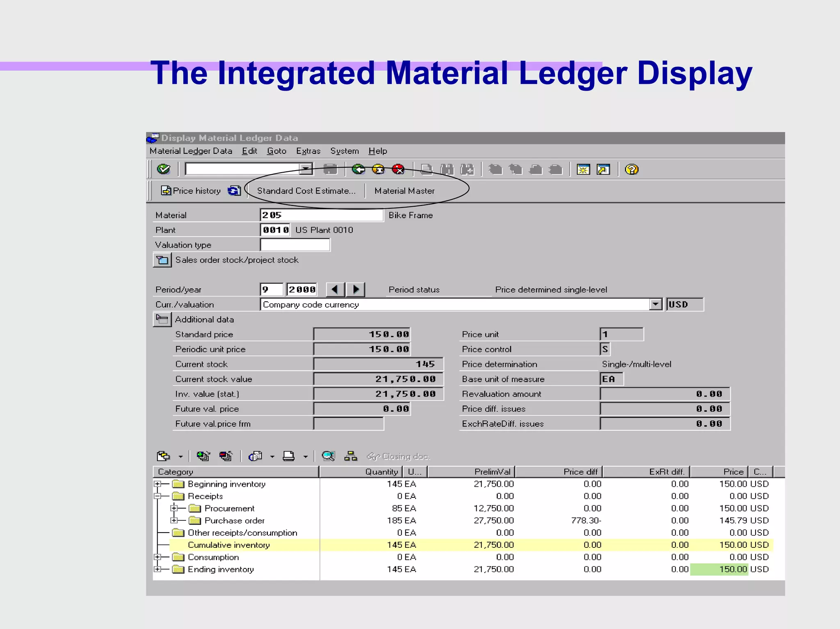
Task: Click the Closing doc. button
Action: click(x=398, y=456)
